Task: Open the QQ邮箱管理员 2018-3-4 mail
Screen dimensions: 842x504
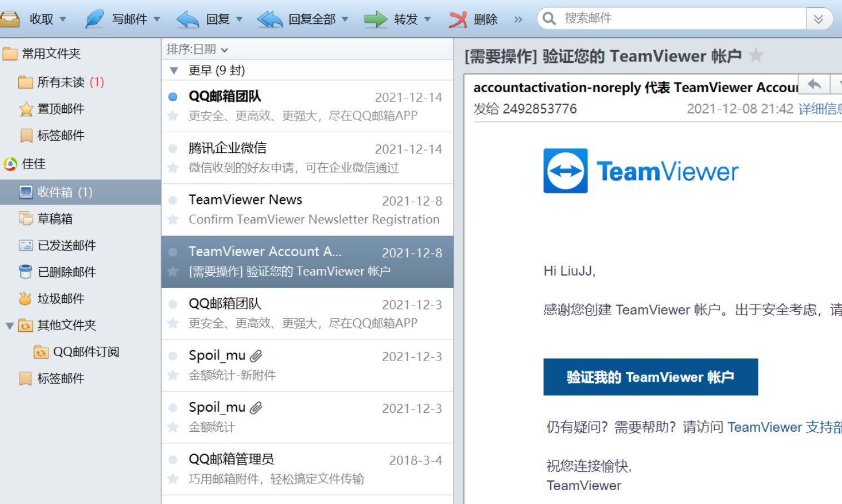Action: 307,469
